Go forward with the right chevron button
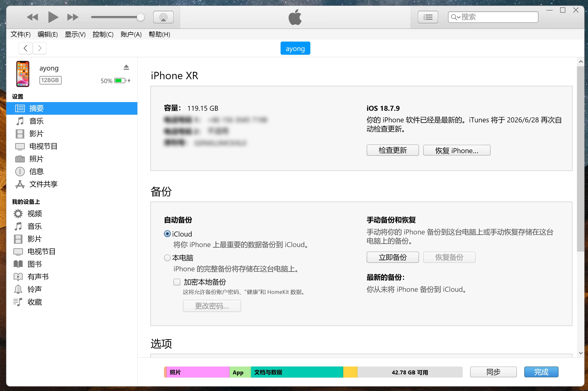This screenshot has height=391, width=588. [40, 48]
